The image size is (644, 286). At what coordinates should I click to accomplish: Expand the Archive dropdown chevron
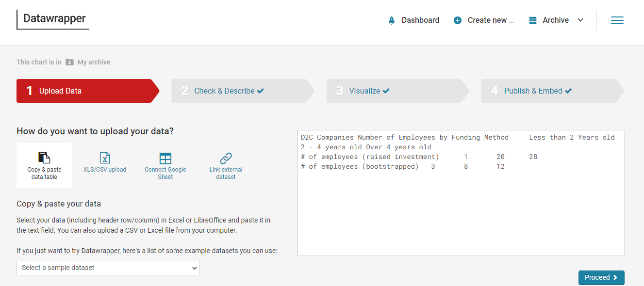[x=580, y=20]
